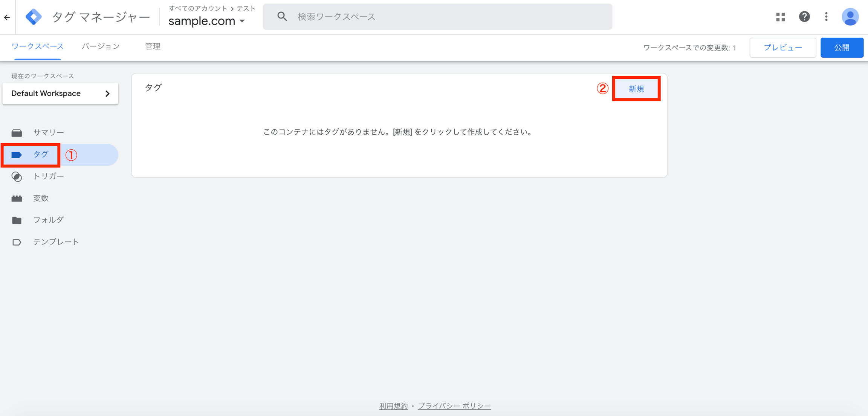868x416 pixels.
Task: Click the blue 公開 button
Action: (842, 48)
